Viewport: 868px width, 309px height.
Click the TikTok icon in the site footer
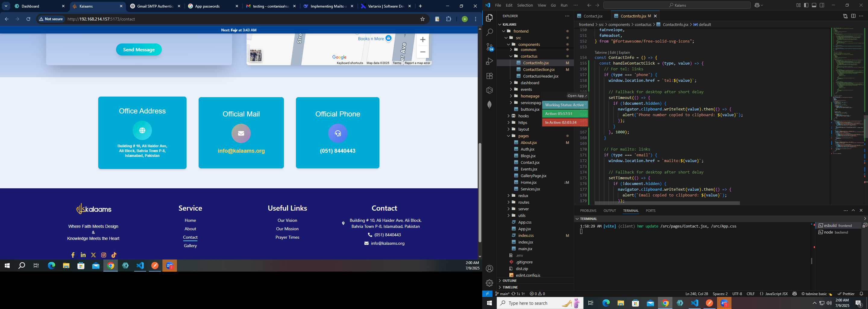coord(114,255)
